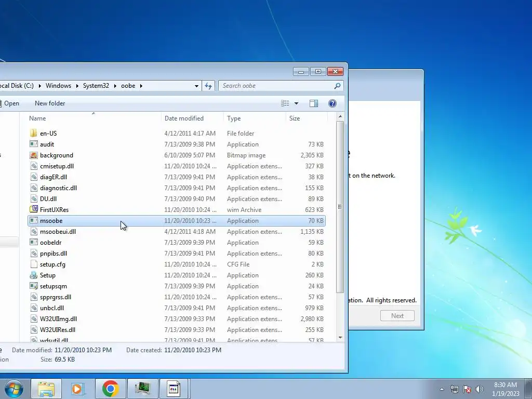This screenshot has height=399, width=532.
Task: Click the volume speaker tray icon
Action: 480,389
